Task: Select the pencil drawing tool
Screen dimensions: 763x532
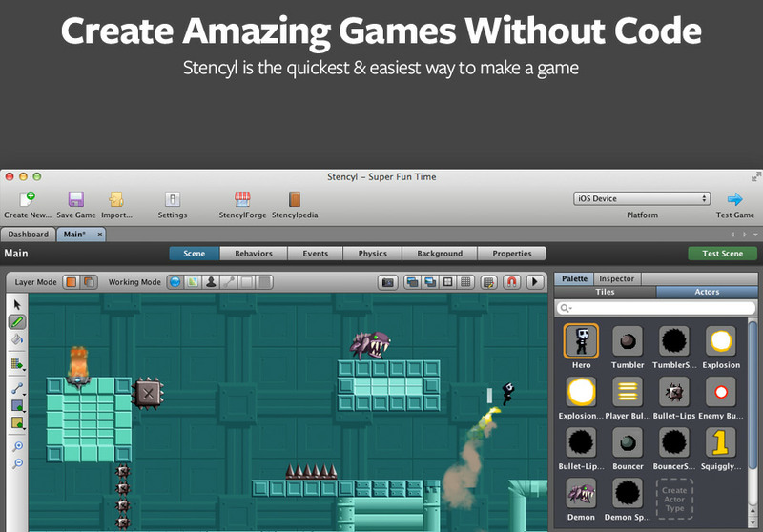Action: [x=17, y=321]
